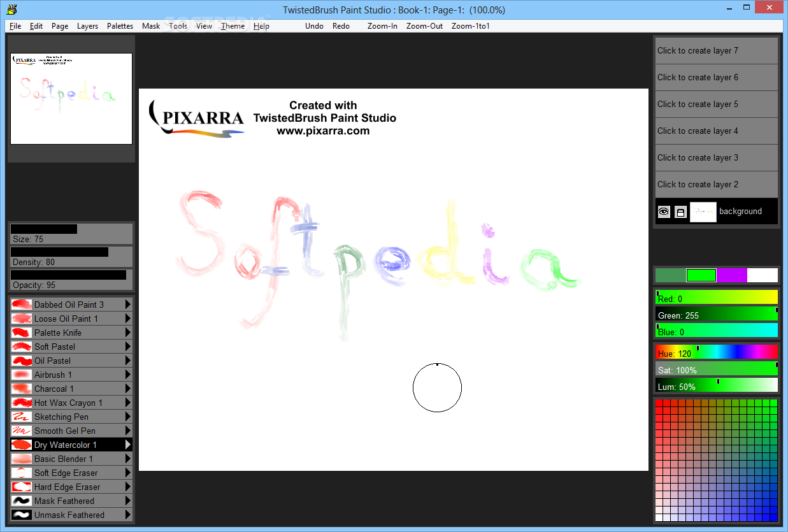This screenshot has width=788, height=532.
Task: Click the Red color channel slider
Action: (717, 297)
